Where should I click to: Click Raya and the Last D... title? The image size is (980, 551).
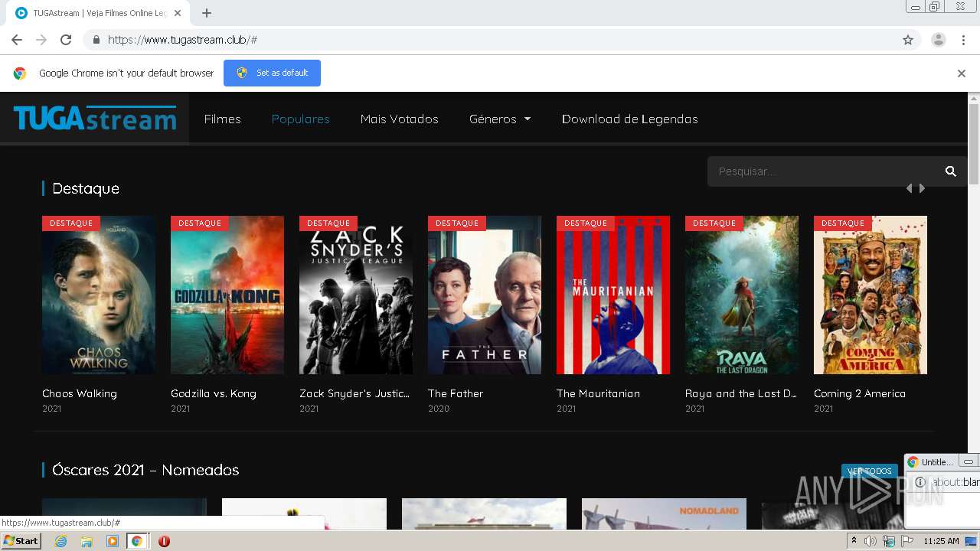point(741,393)
